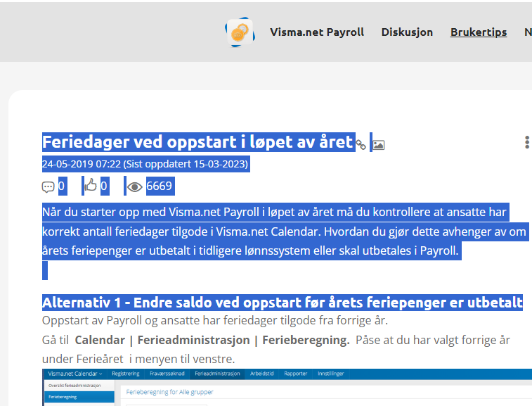
Task: Go to the Diskusjon section
Action: click(x=407, y=32)
